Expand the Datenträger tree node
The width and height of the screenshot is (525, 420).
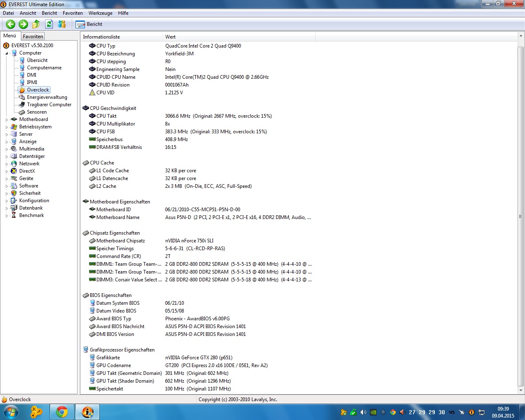(x=7, y=157)
